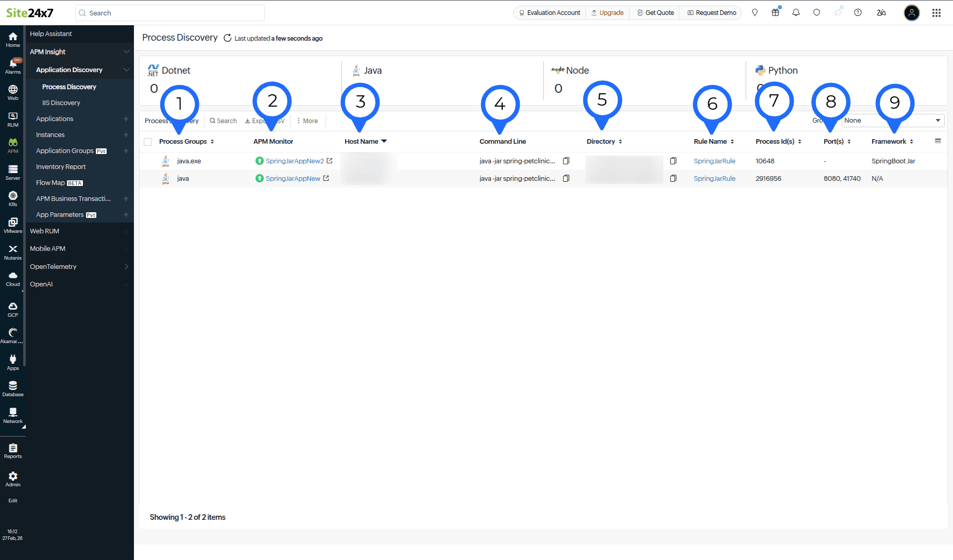Expand the OpenTelemetry menu chevron
953x560 pixels.
(126, 267)
